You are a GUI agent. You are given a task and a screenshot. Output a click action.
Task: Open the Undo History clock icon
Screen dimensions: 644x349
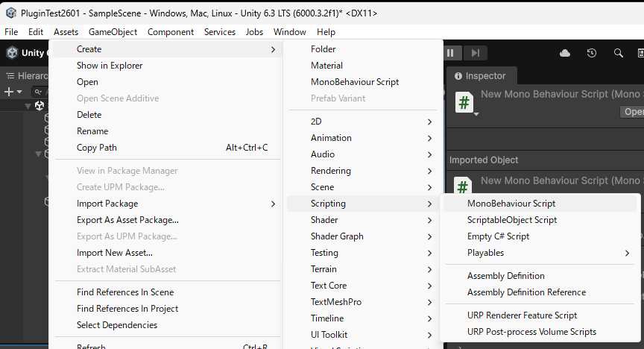(591, 53)
